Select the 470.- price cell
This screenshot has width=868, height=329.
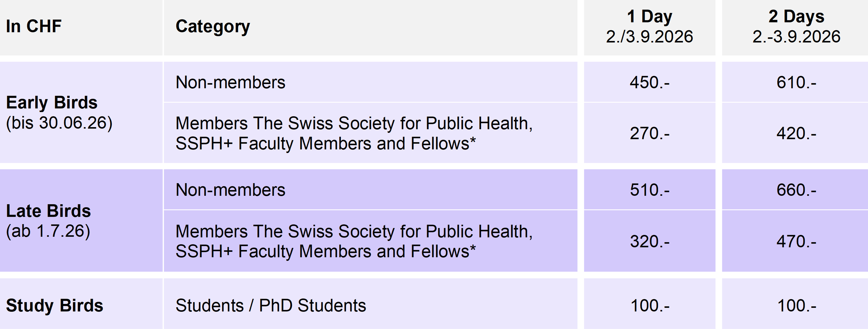796,241
